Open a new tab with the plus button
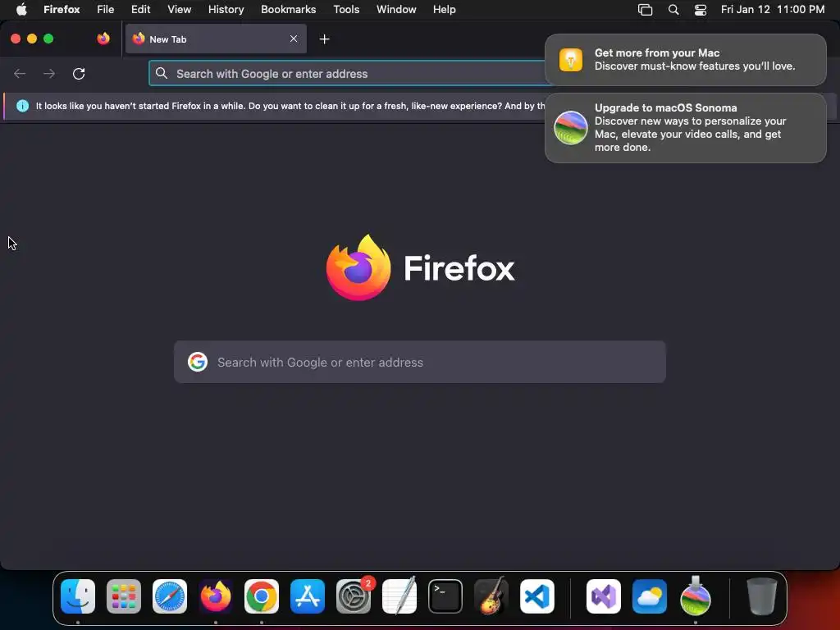 (x=324, y=39)
